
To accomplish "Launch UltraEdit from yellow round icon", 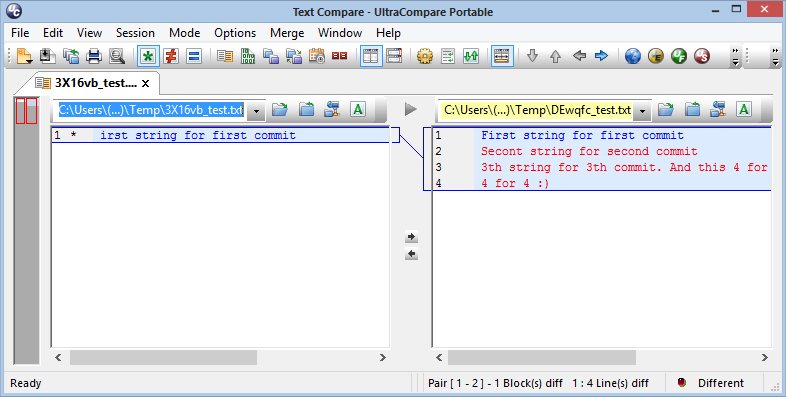I will point(656,56).
